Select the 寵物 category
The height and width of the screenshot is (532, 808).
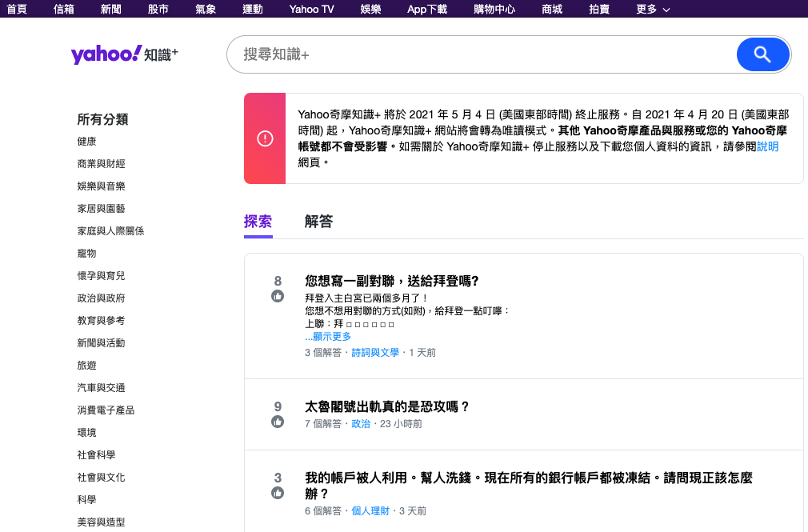(x=86, y=253)
